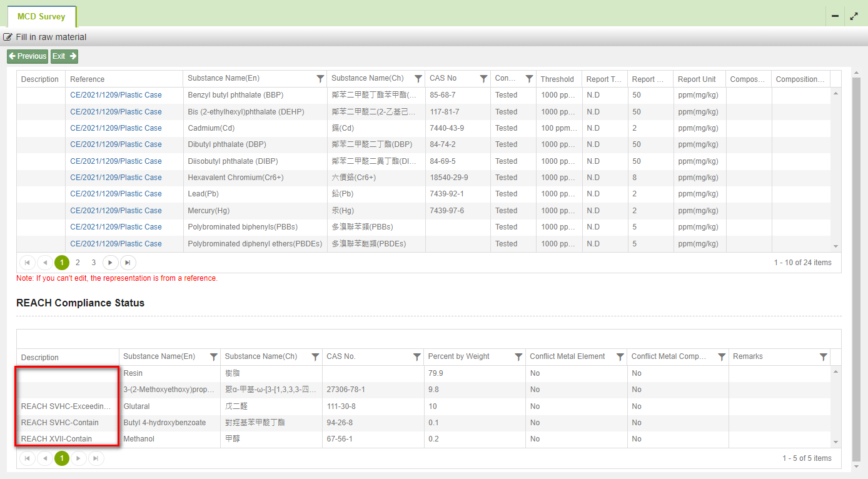Click the Previous button
Image resolution: width=868 pixels, height=479 pixels.
pos(28,56)
